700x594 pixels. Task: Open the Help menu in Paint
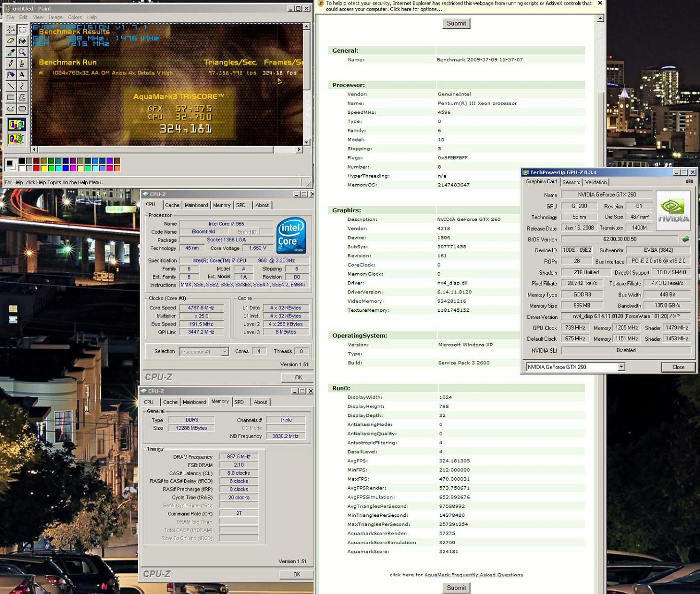pos(92,17)
